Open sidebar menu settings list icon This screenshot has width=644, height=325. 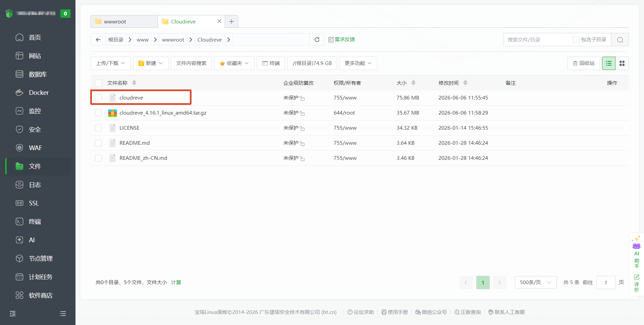pyautogui.click(x=63, y=314)
